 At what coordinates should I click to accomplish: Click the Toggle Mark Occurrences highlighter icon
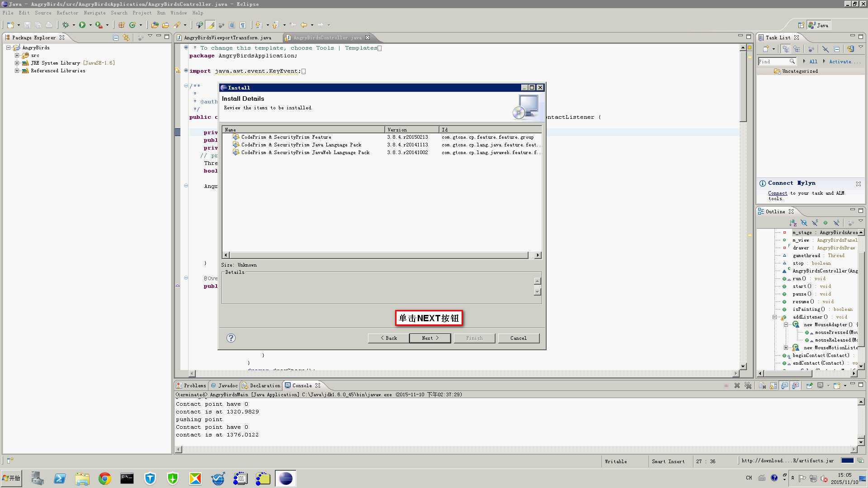tap(210, 25)
